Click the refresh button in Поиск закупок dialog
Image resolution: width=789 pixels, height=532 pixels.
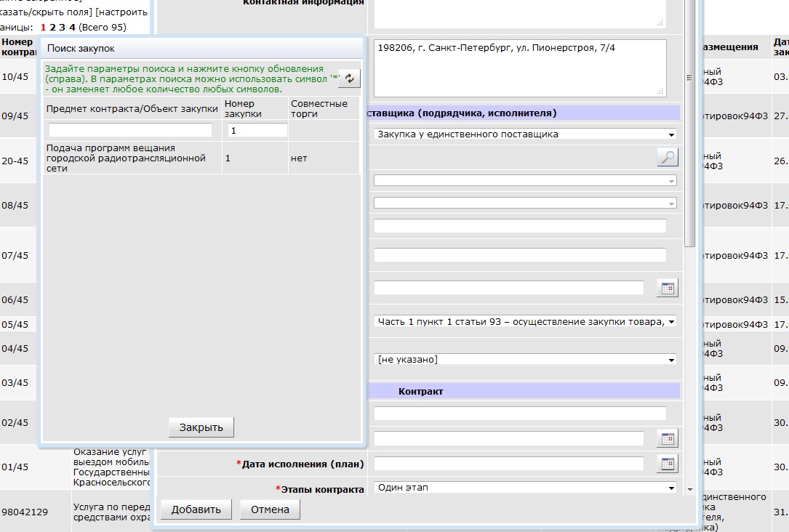tap(349, 78)
